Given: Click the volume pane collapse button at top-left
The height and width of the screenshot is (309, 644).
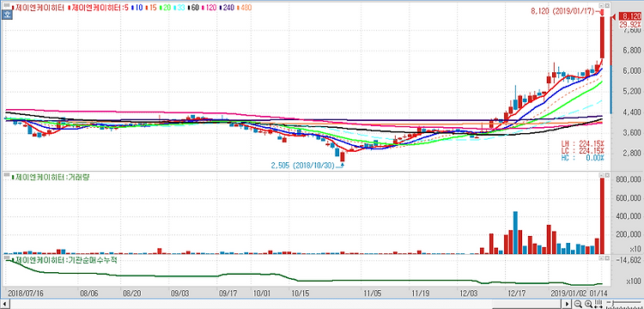Looking at the screenshot, I should pyautogui.click(x=7, y=176).
